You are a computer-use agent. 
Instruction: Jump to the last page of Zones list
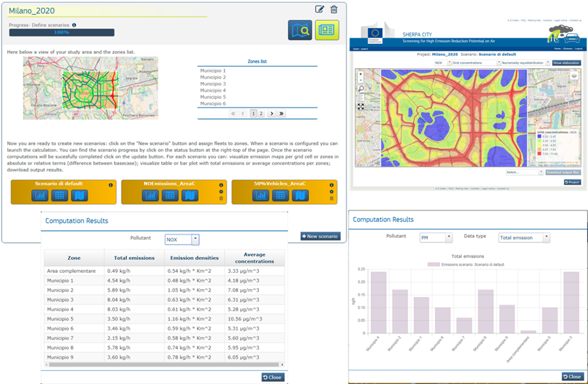pyautogui.click(x=281, y=114)
